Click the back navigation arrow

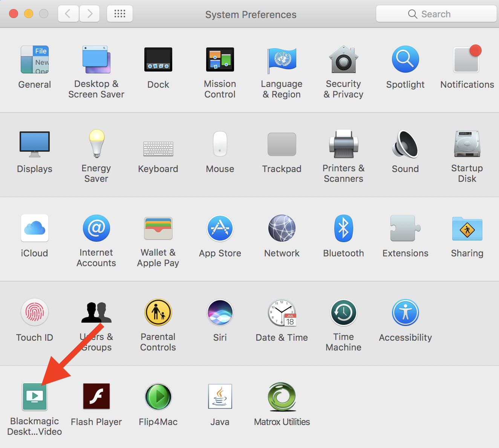(x=68, y=14)
